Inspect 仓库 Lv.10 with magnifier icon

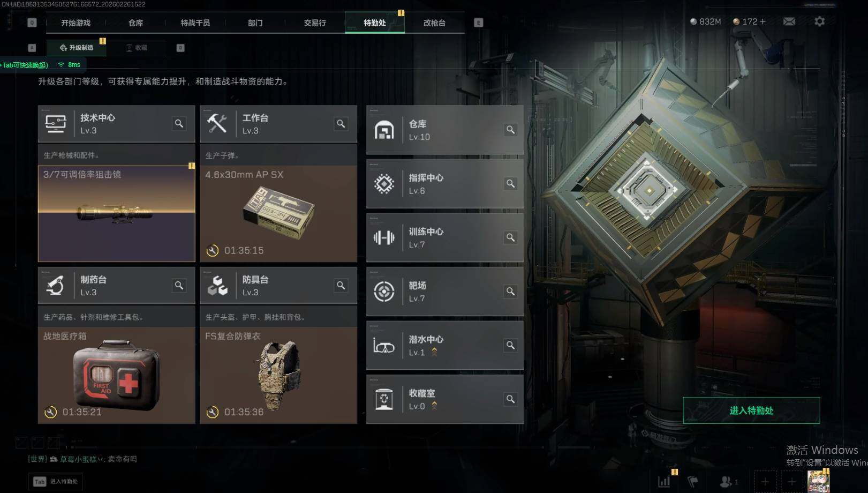tap(510, 130)
